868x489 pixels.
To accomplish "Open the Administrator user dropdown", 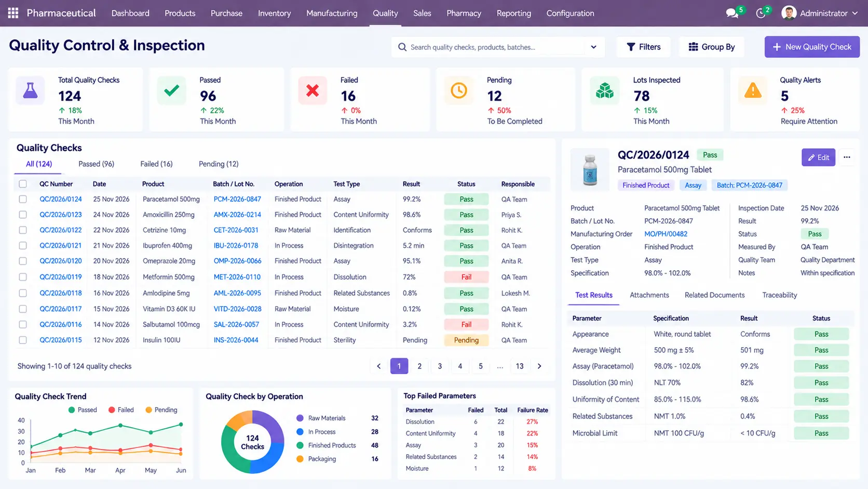I will 829,14.
